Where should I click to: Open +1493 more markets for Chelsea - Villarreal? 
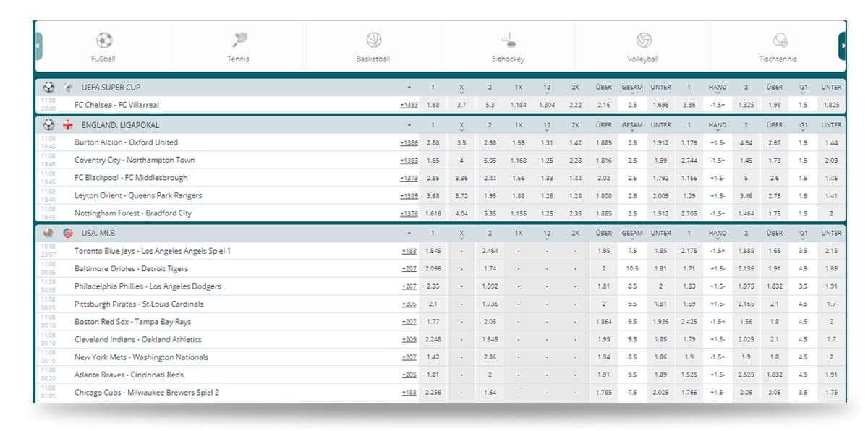click(409, 105)
